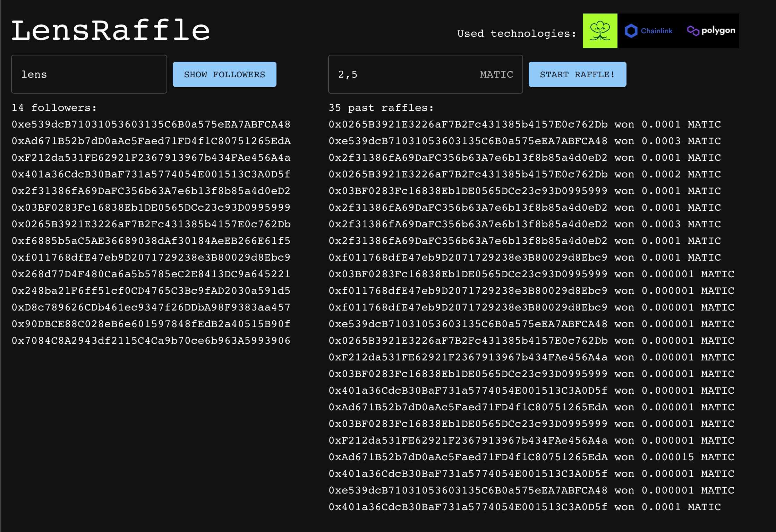
Task: Click the Chainlink logo
Action: (x=648, y=31)
